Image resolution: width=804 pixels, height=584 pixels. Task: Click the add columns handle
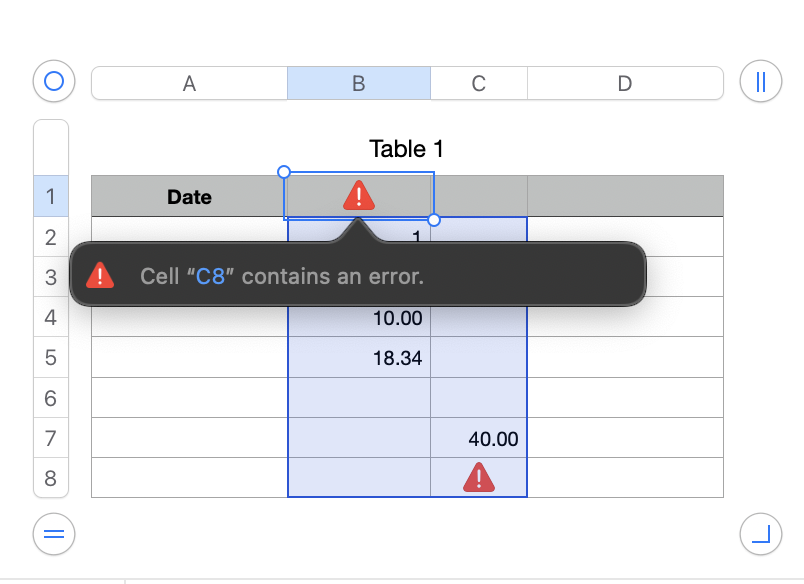coord(760,82)
